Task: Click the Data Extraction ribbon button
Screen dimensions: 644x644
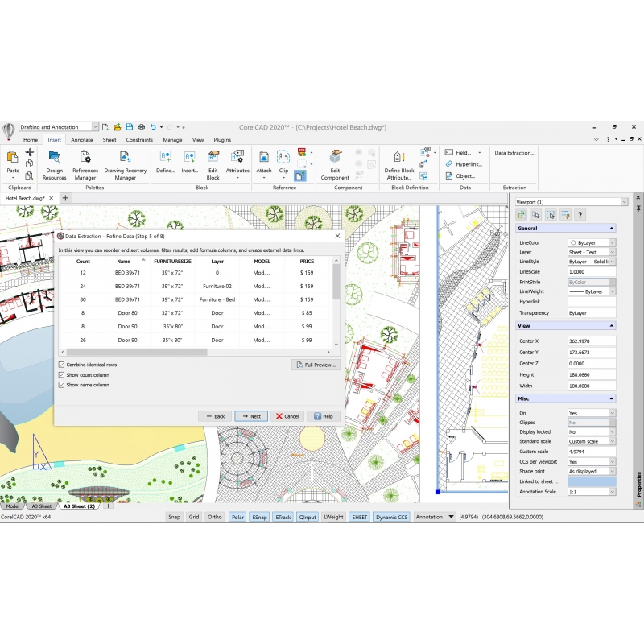Action: click(x=514, y=153)
